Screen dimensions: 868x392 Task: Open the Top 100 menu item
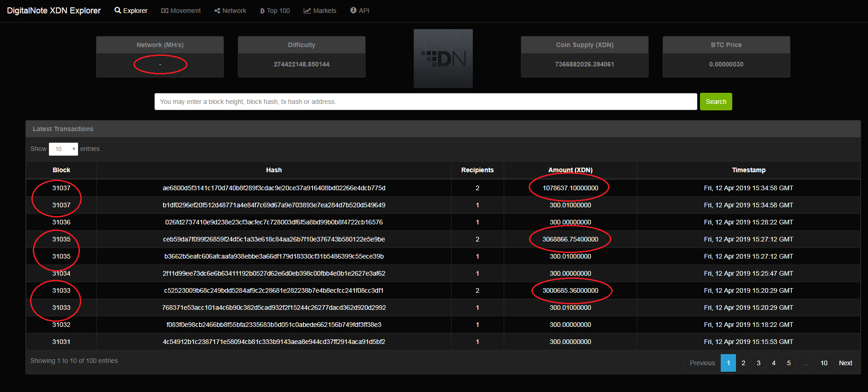click(275, 11)
